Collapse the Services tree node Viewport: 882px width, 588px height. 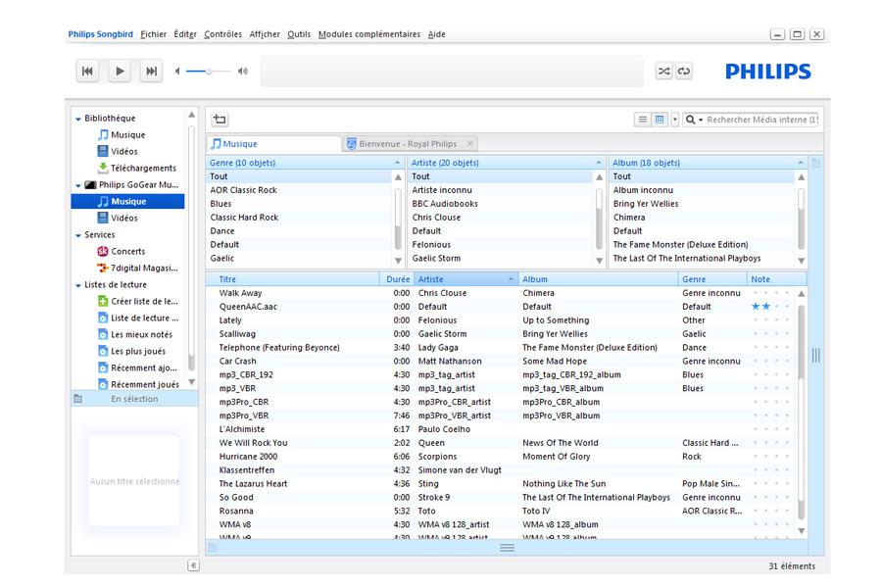click(x=78, y=235)
